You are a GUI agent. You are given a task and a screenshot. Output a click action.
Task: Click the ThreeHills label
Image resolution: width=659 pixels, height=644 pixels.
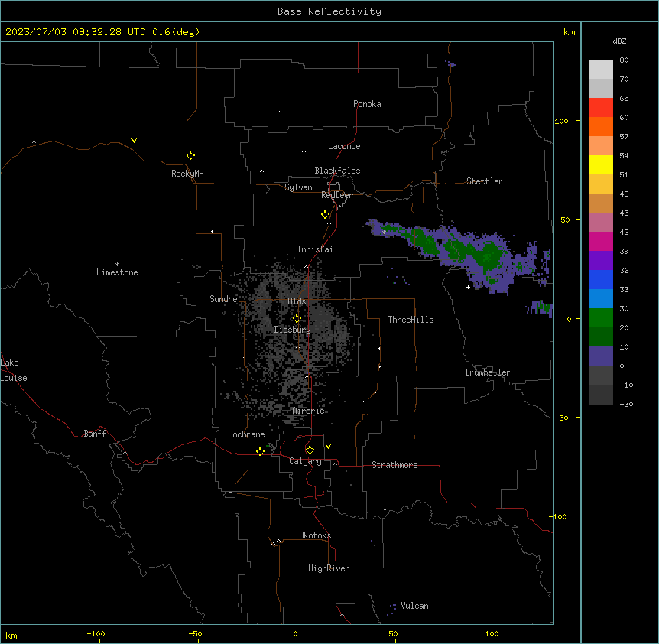(x=411, y=320)
